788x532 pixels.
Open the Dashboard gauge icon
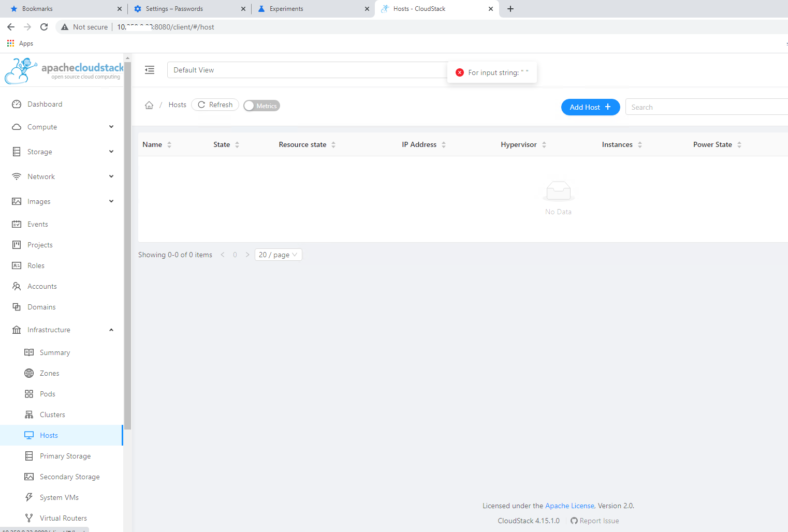point(17,104)
